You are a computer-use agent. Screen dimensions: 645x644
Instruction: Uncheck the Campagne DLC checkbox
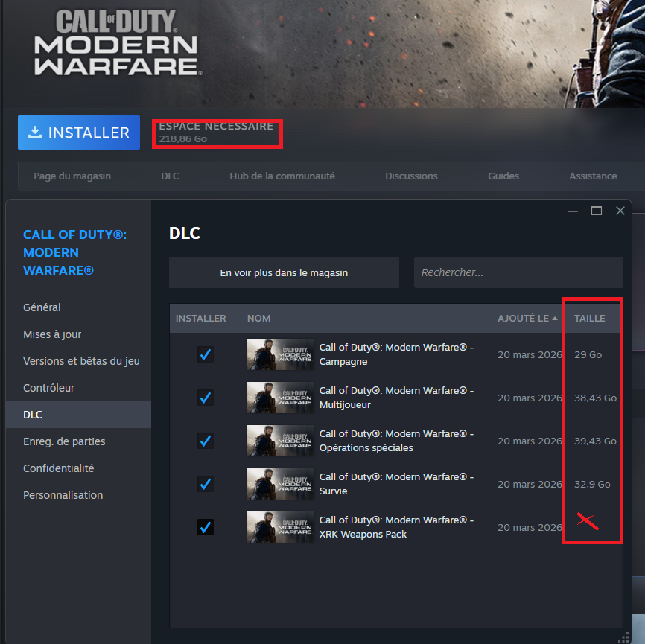click(206, 354)
